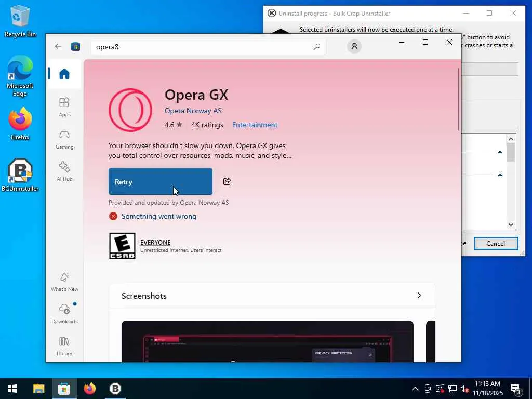The image size is (532, 399).
Task: Click the Opera GX title text
Action: click(x=196, y=95)
